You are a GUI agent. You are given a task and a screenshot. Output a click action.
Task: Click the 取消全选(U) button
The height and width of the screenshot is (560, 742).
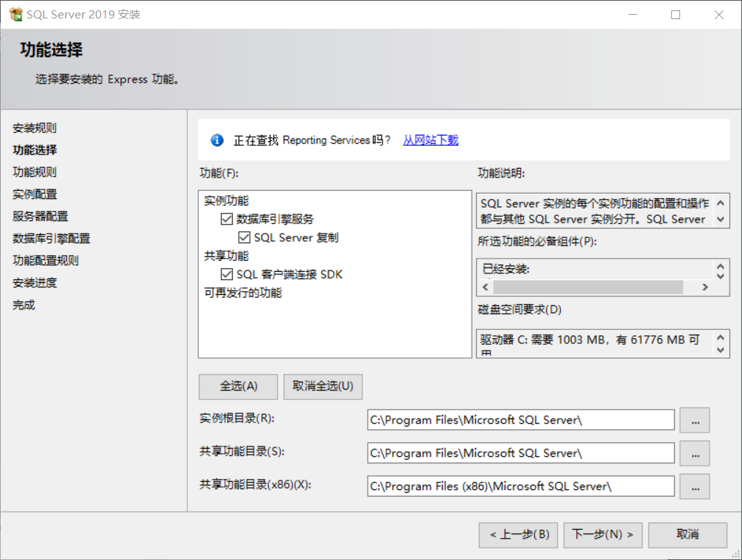coord(323,386)
